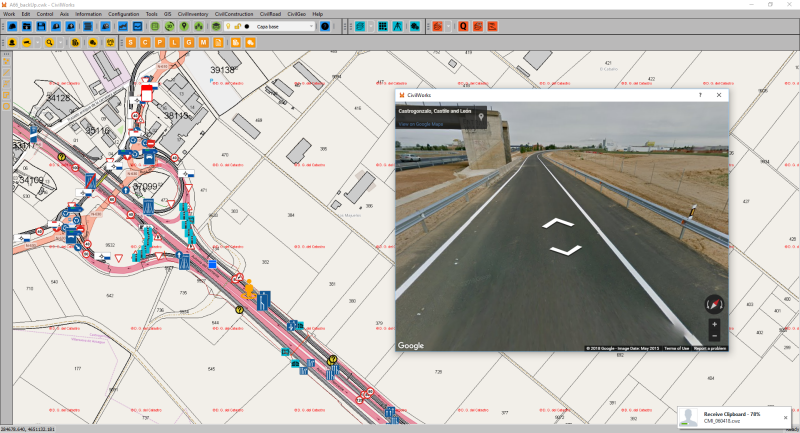
Task: Open the CivilInventory menu
Action: (x=191, y=14)
